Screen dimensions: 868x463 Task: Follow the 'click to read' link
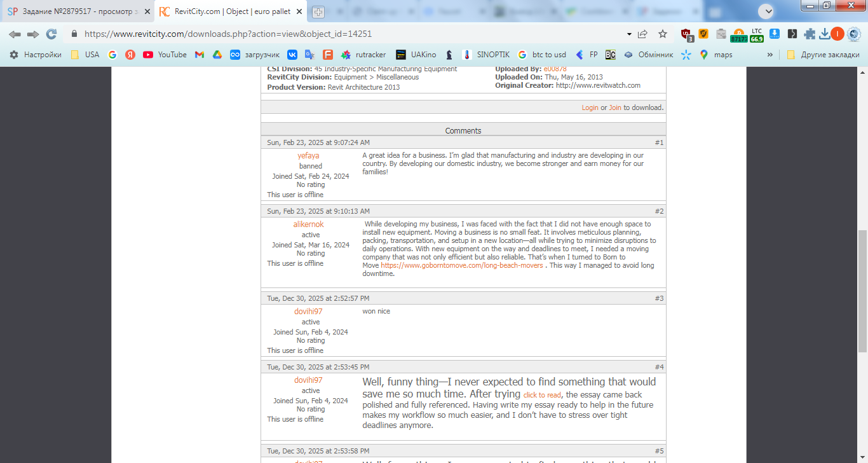click(542, 395)
